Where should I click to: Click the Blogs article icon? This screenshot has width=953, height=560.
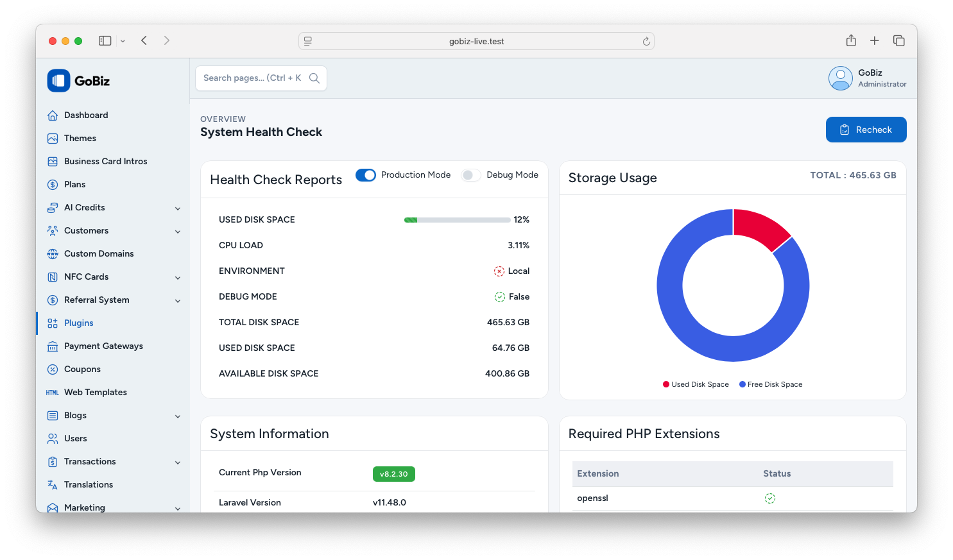tap(53, 416)
